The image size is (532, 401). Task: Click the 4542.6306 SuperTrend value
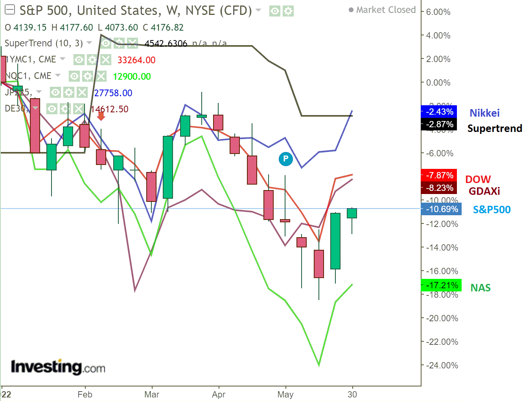click(166, 44)
